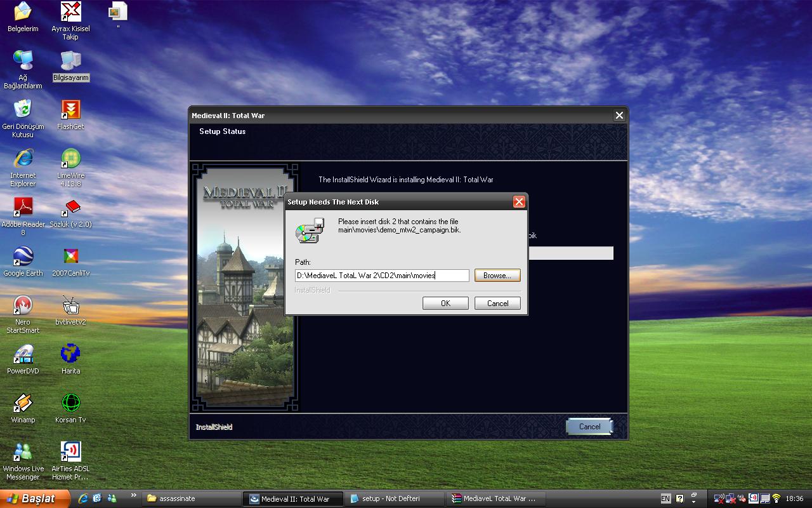Select the Bilgisayarım desktop icon
This screenshot has width=812, height=508.
click(x=70, y=66)
